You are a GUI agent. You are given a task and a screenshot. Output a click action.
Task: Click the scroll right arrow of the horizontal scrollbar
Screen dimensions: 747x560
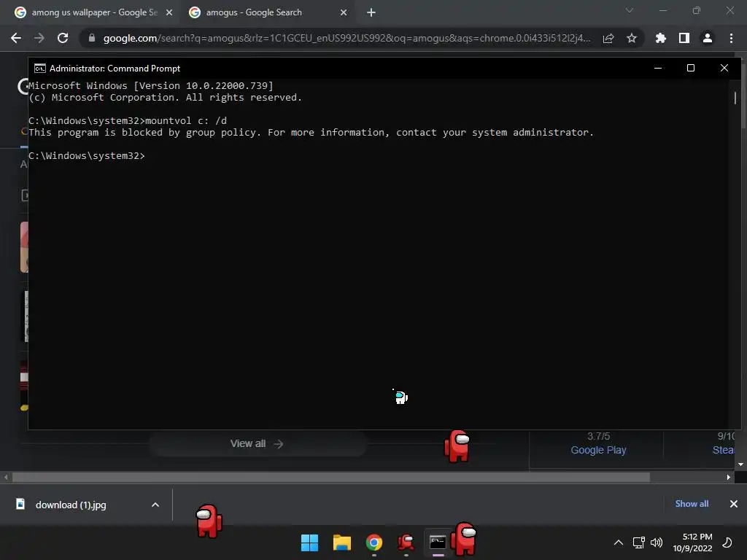pos(729,477)
